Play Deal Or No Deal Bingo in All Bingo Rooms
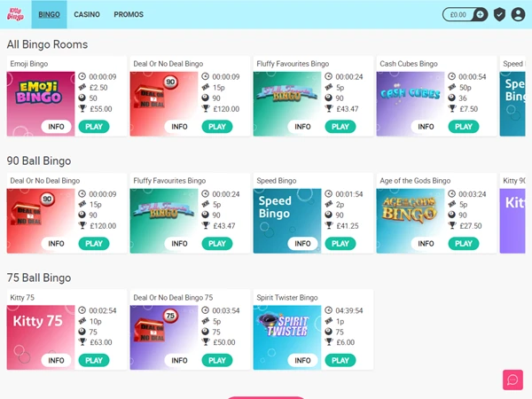This screenshot has width=532, height=399. (217, 127)
